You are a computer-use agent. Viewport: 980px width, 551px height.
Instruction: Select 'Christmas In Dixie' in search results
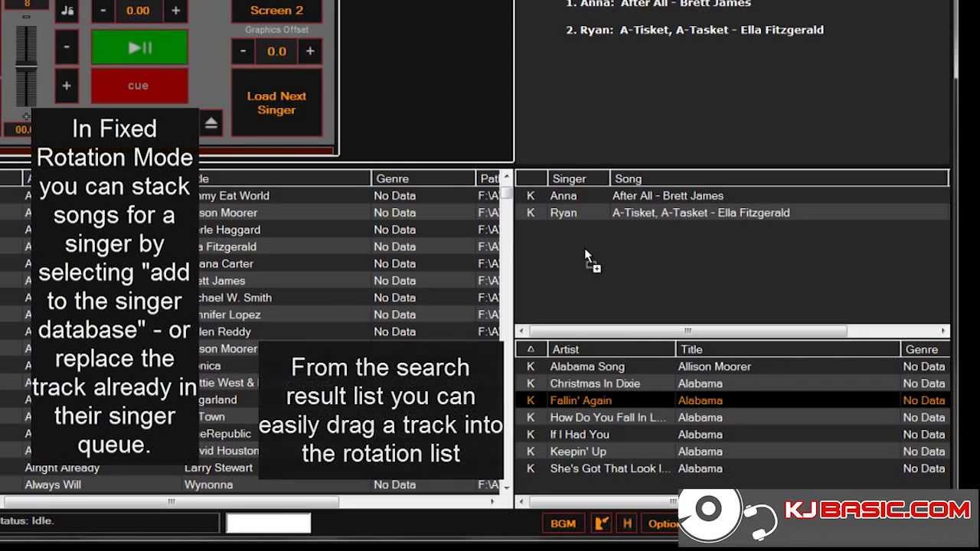point(595,383)
